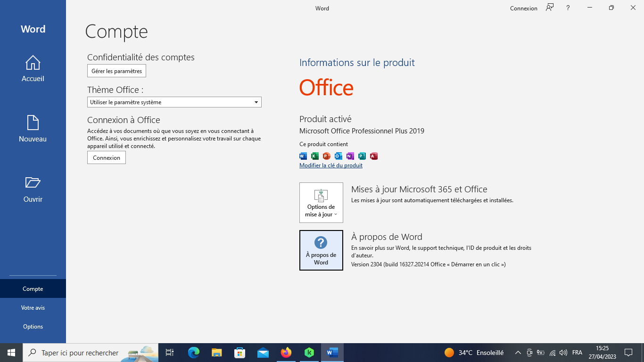This screenshot has height=362, width=644.
Task: Open Modifier la clé du produit link
Action: point(331,165)
